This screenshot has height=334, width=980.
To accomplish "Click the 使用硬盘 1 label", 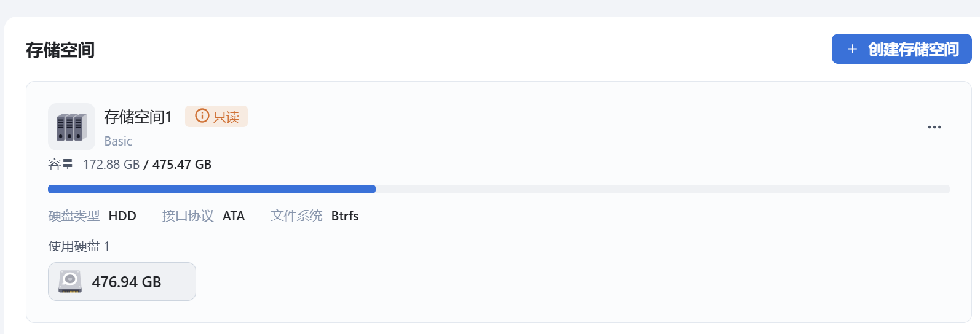I will [x=79, y=246].
